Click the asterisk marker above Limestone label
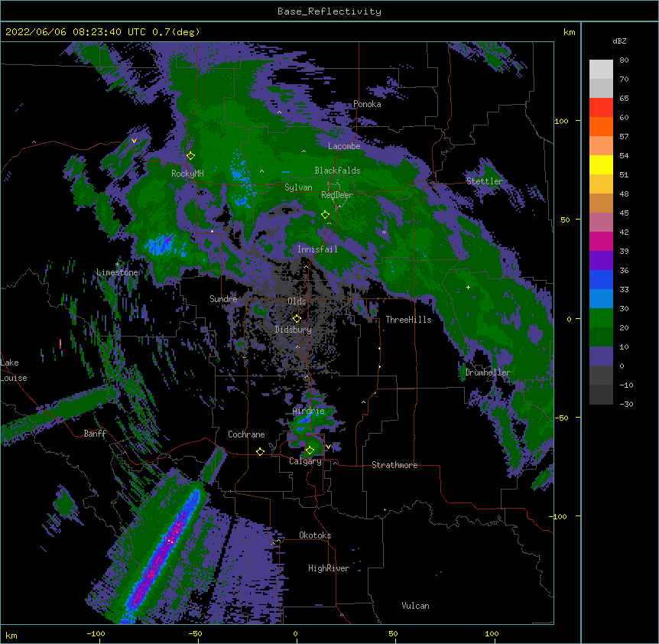Viewport: 659px width, 644px height. (117, 264)
